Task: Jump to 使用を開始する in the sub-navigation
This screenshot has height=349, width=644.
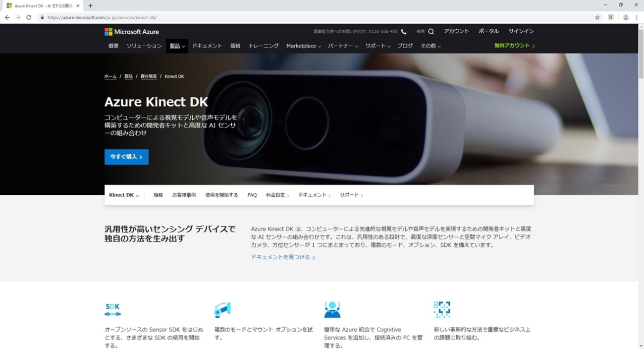Action: click(221, 195)
